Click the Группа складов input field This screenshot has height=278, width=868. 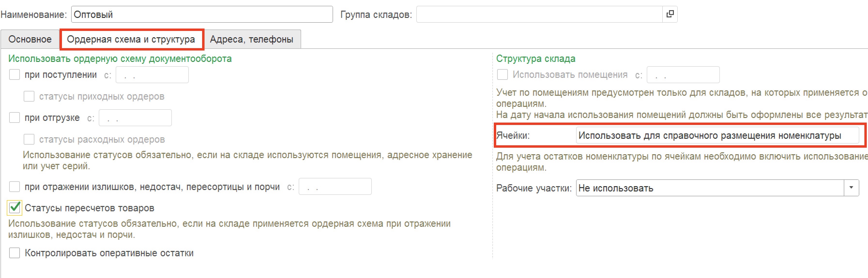(x=540, y=15)
